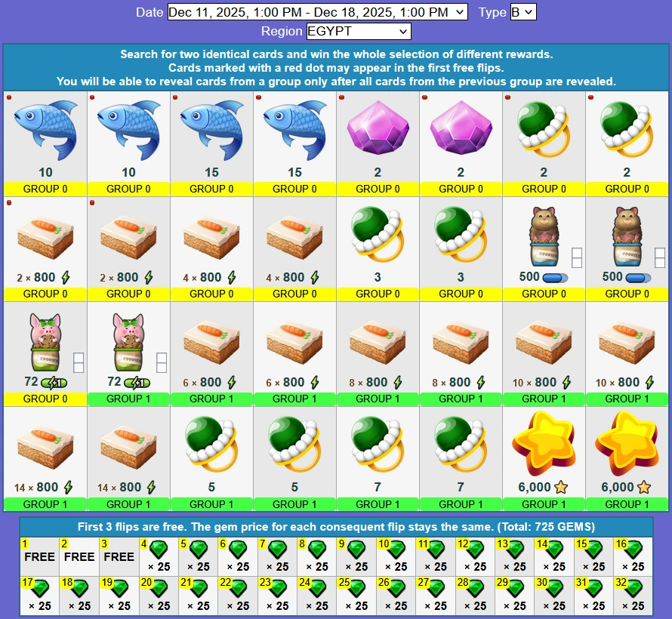Click 'You will be able to reveal cards' line
The height and width of the screenshot is (619, 672).
(336, 82)
